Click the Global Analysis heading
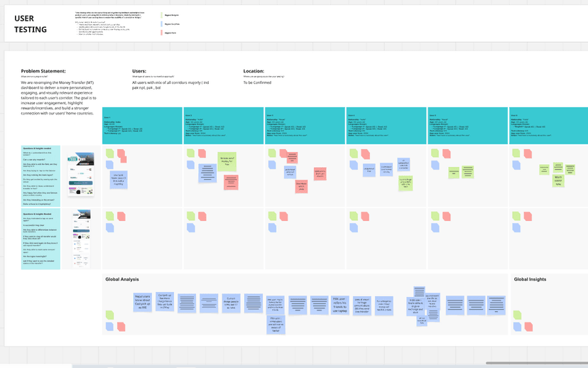This screenshot has width=588, height=368. (122, 279)
